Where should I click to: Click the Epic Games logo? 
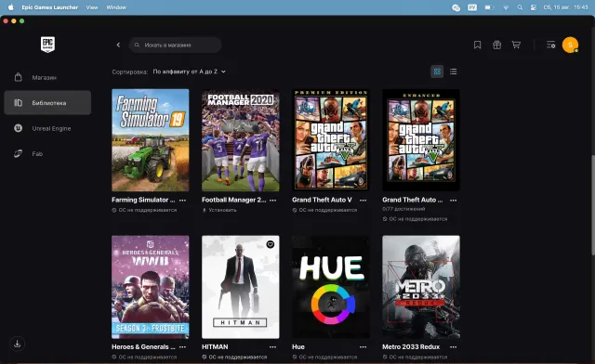pyautogui.click(x=47, y=45)
